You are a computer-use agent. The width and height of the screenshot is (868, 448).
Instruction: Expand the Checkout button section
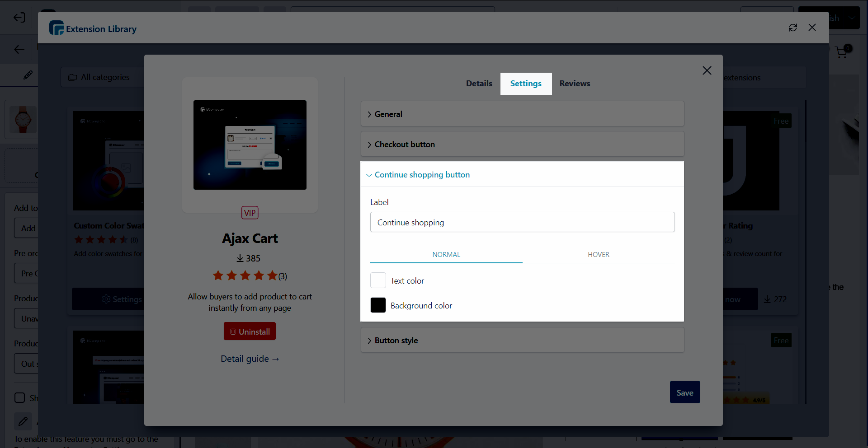click(x=522, y=144)
